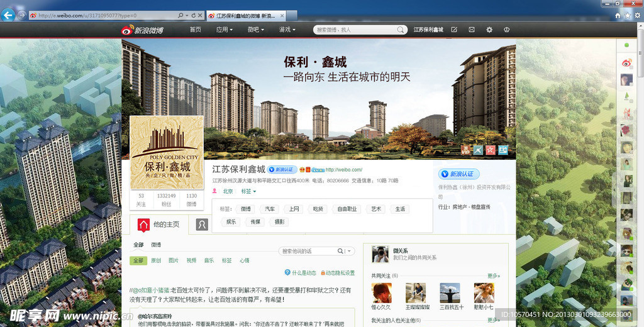Open 动态隐私设置 privacy settings link
This screenshot has height=327, width=644.
coord(338,273)
